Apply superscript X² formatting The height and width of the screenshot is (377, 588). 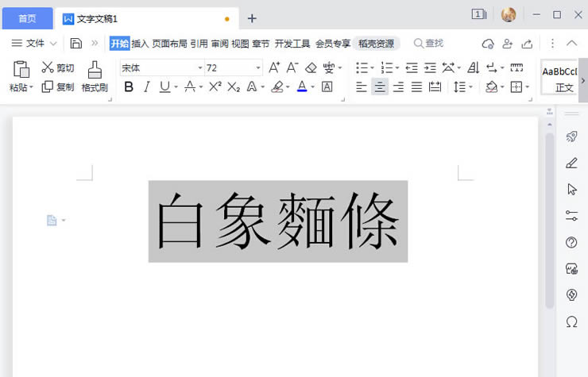[215, 87]
